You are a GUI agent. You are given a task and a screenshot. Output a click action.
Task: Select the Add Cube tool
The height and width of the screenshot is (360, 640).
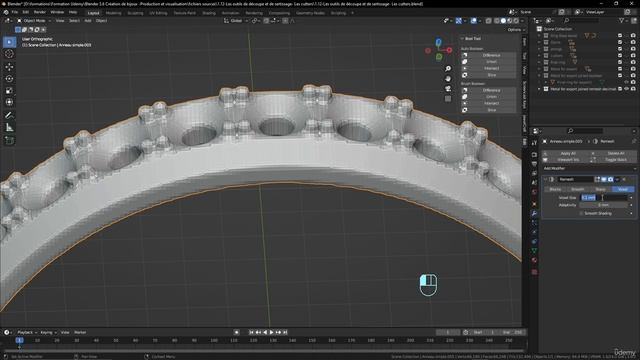tap(9, 141)
